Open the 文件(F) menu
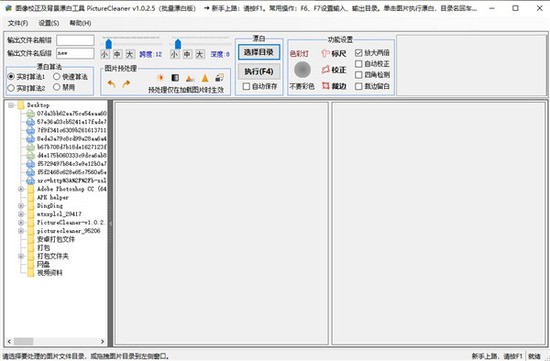The image size is (550, 361). (18, 23)
